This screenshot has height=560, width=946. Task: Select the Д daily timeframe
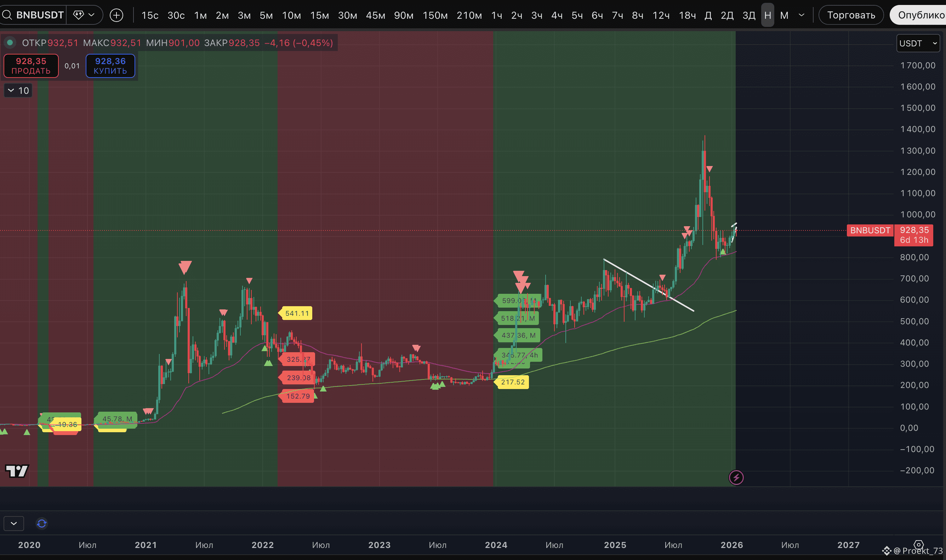point(708,15)
